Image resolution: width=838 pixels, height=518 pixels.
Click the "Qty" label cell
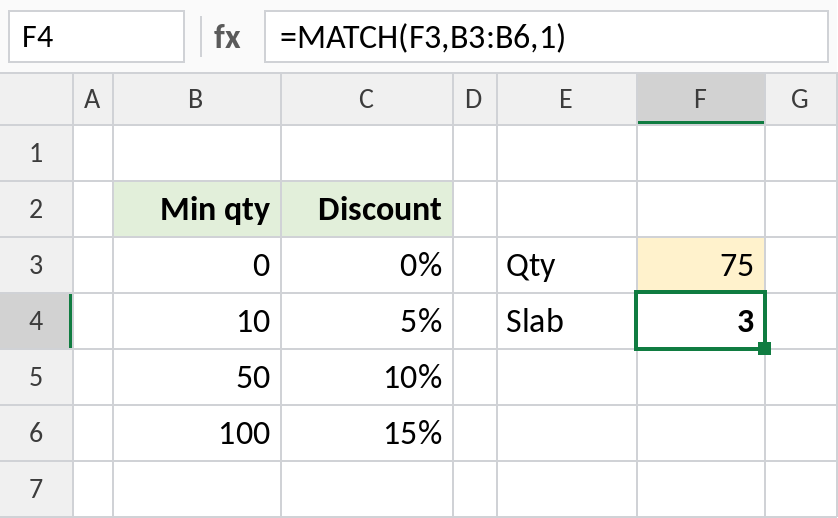tap(567, 265)
